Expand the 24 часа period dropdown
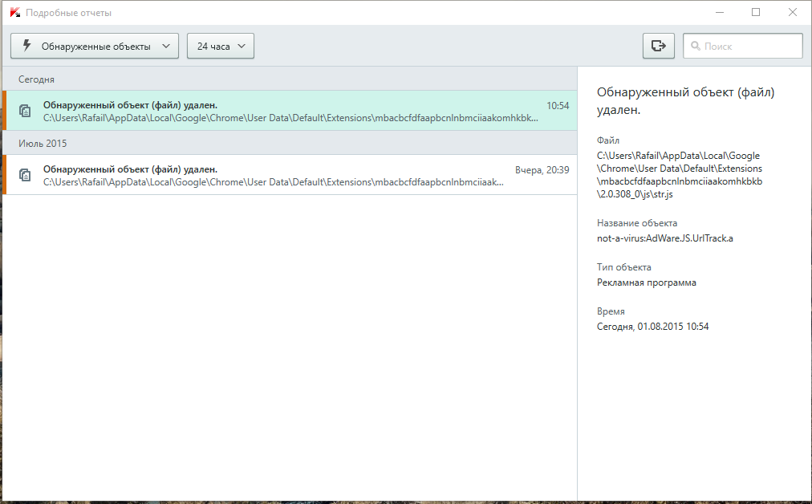Viewport: 812px width, 504px height. pyautogui.click(x=220, y=46)
